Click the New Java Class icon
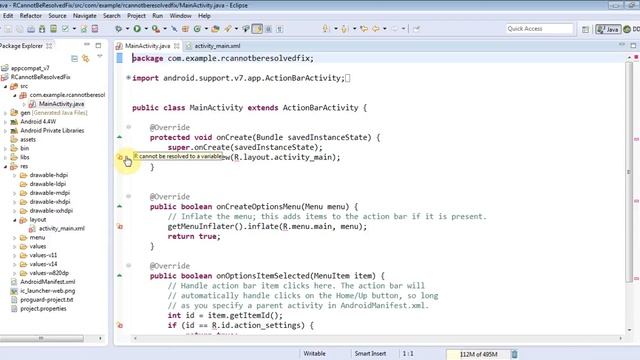 [198, 29]
